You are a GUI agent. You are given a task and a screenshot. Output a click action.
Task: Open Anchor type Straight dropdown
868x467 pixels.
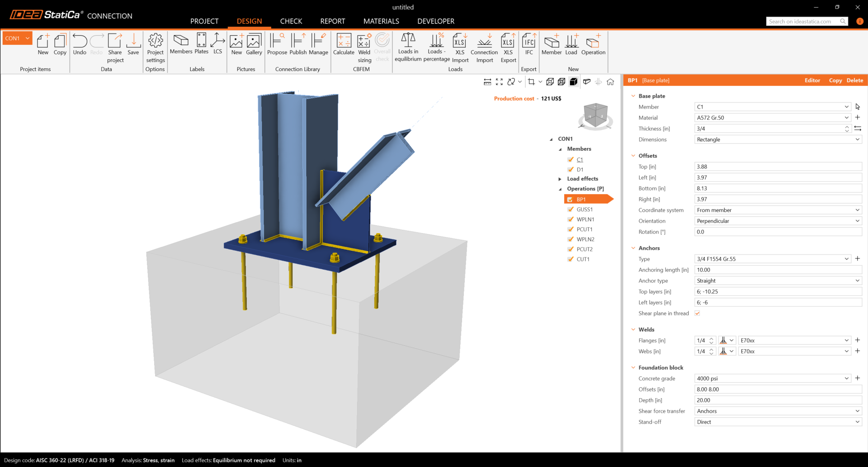click(x=778, y=281)
